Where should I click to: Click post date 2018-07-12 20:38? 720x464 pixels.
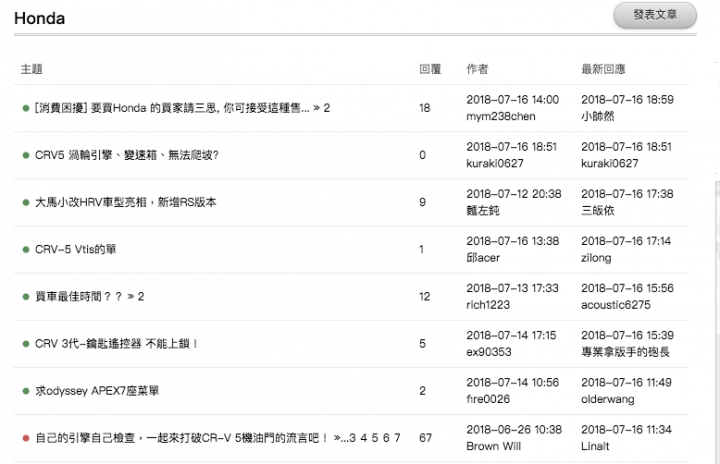[514, 194]
